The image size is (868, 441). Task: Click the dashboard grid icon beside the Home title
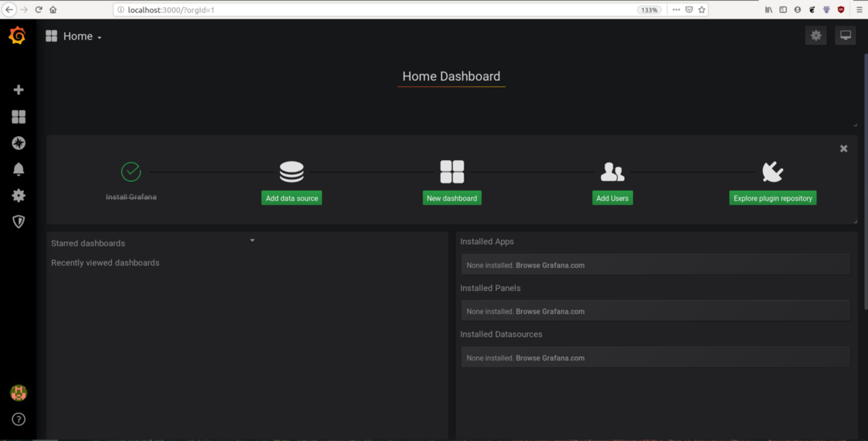51,36
